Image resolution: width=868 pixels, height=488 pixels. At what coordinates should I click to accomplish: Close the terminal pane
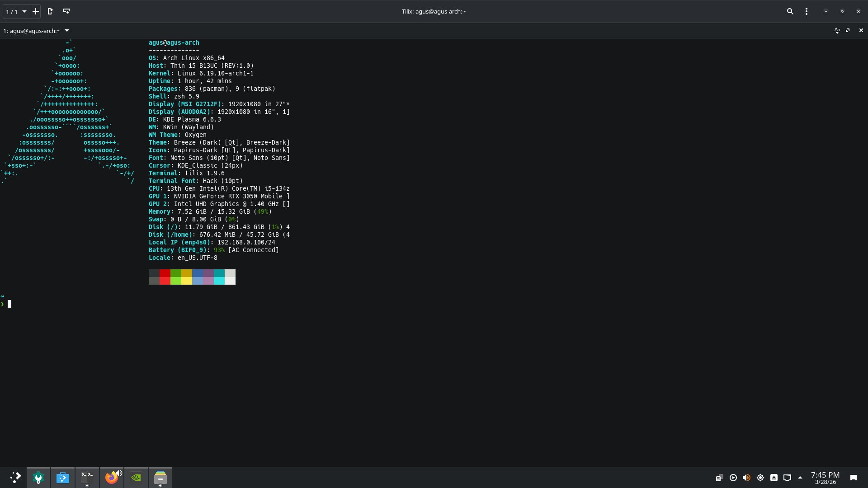coord(861,30)
